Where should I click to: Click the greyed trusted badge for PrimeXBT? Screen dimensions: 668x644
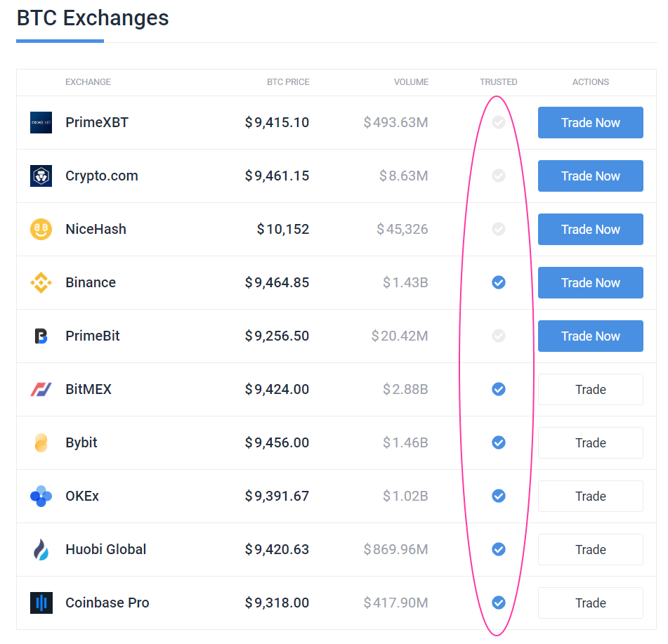499,122
